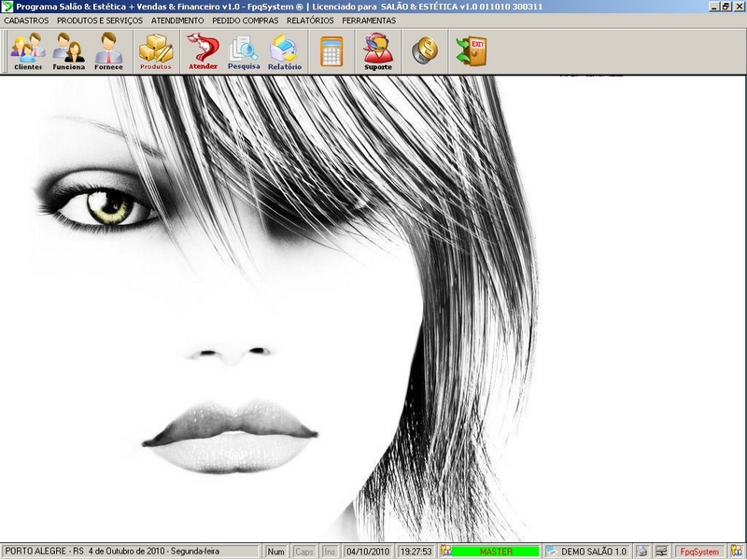The height and width of the screenshot is (560, 747).
Task: Launch the Atender toolbar icon
Action: click(x=203, y=51)
